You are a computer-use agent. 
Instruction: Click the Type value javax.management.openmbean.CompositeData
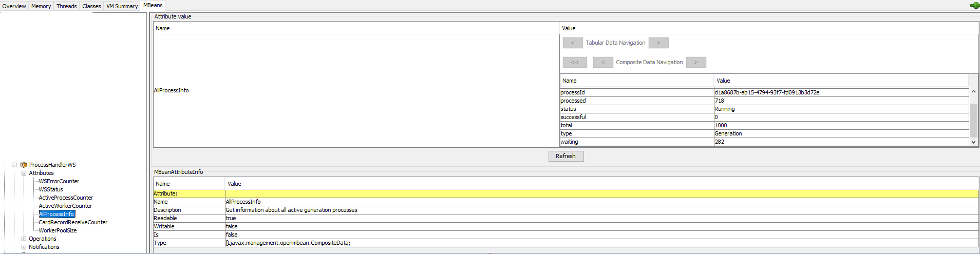601,243
